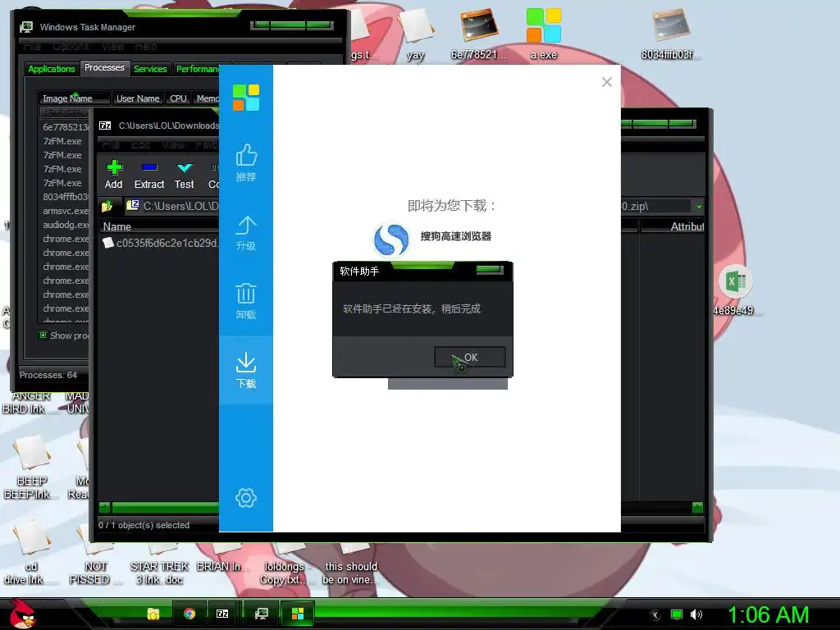This screenshot has height=630, width=840.
Task: Sort by User Name column in Task Manager
Action: point(138,98)
